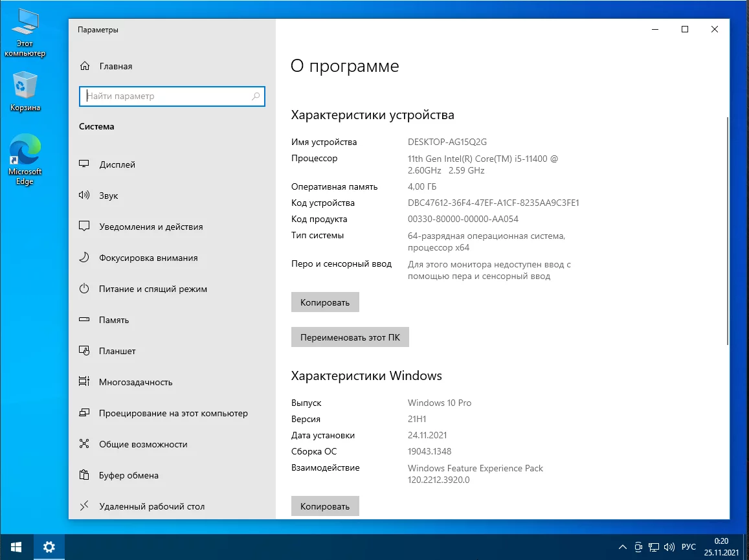Open Удаленный рабочий стол page
The width and height of the screenshot is (749, 560).
coord(151,506)
